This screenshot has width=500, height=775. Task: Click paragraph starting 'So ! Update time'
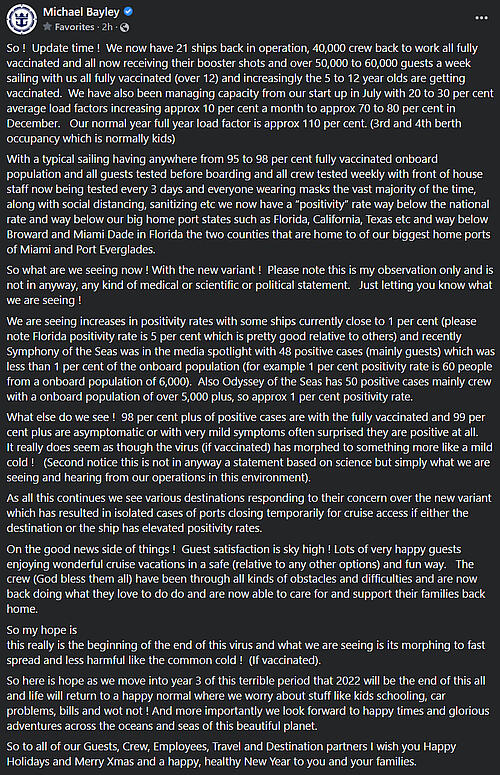click(250, 93)
